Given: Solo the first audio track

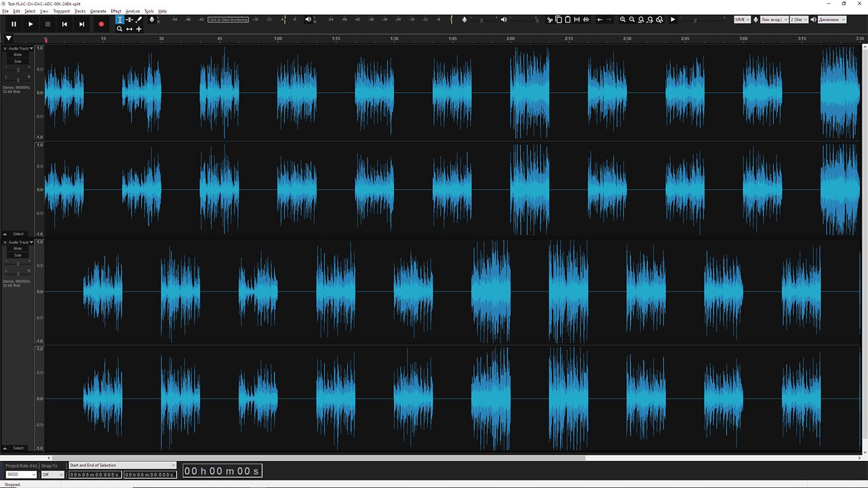Looking at the screenshot, I should 18,61.
